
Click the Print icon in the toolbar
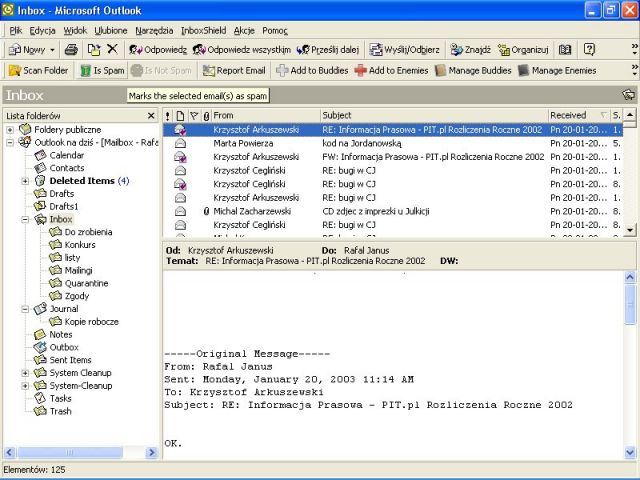pyautogui.click(x=72, y=49)
